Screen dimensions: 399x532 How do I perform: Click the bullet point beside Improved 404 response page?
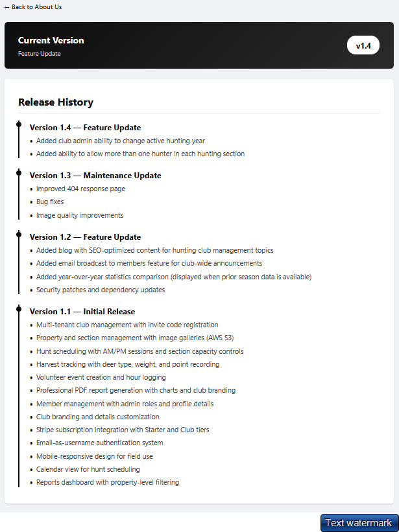[31, 189]
